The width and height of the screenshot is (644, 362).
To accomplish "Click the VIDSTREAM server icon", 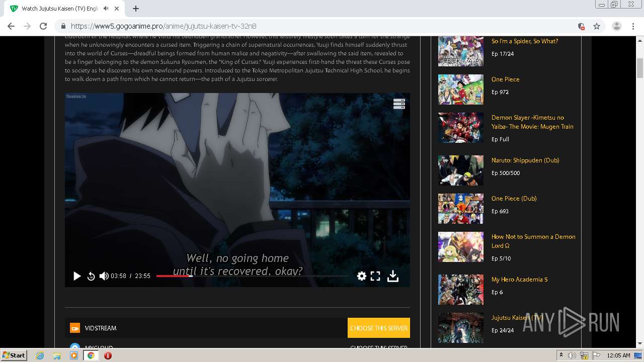I will [x=75, y=328].
